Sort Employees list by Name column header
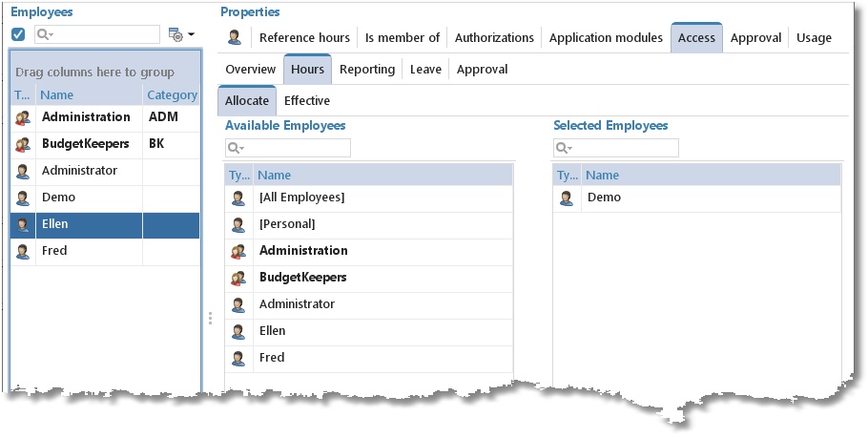 click(x=89, y=94)
